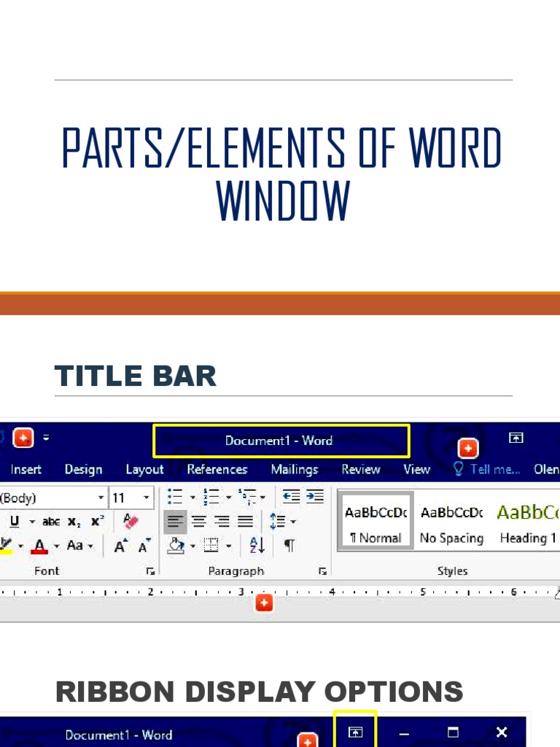Open Ribbon Display Options in the lower Word window

pyautogui.click(x=355, y=732)
